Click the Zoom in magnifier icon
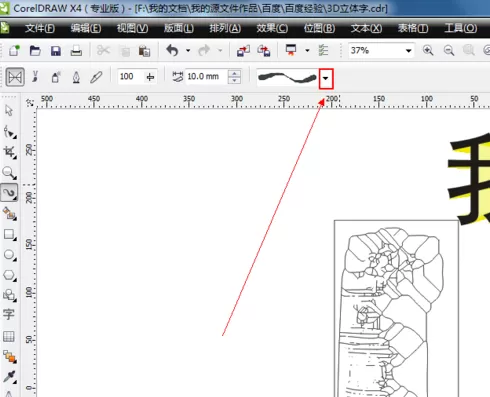Viewport: 490px width, 397px height. pyautogui.click(x=428, y=51)
